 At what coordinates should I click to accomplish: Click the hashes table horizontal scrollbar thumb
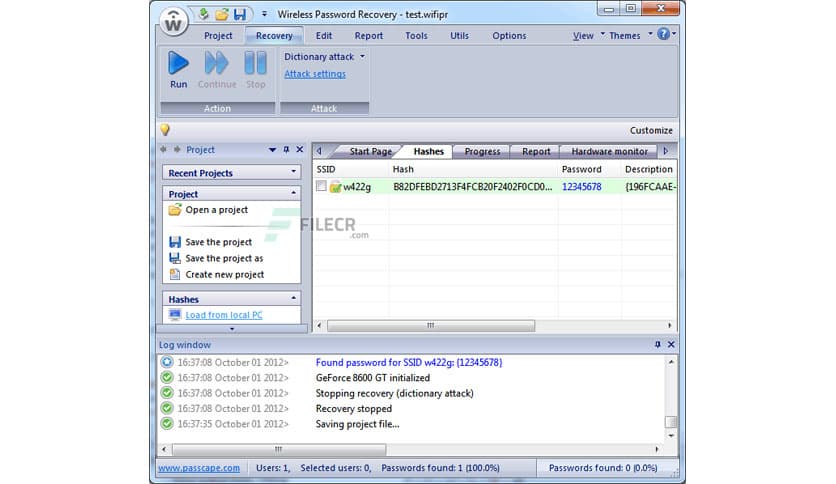pos(431,325)
